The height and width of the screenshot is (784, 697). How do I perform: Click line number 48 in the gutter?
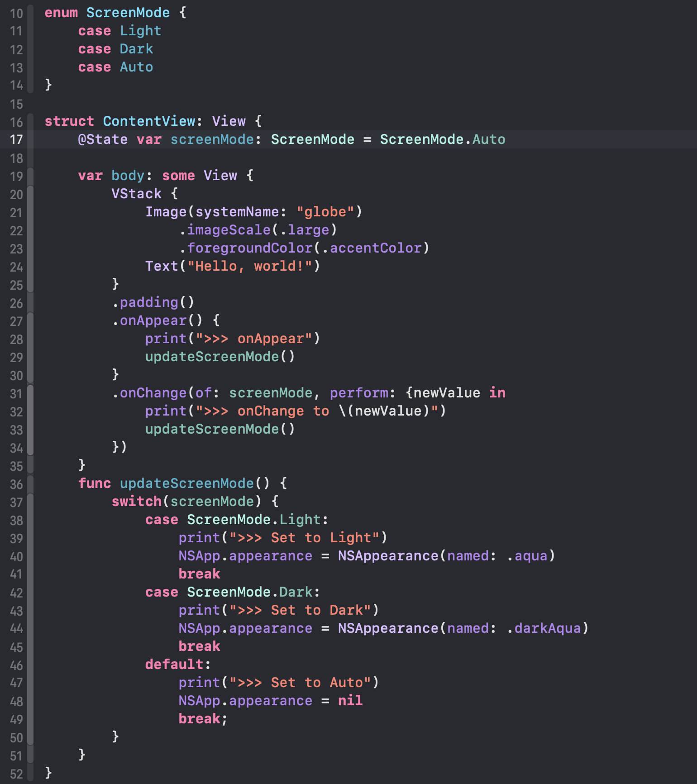click(16, 701)
